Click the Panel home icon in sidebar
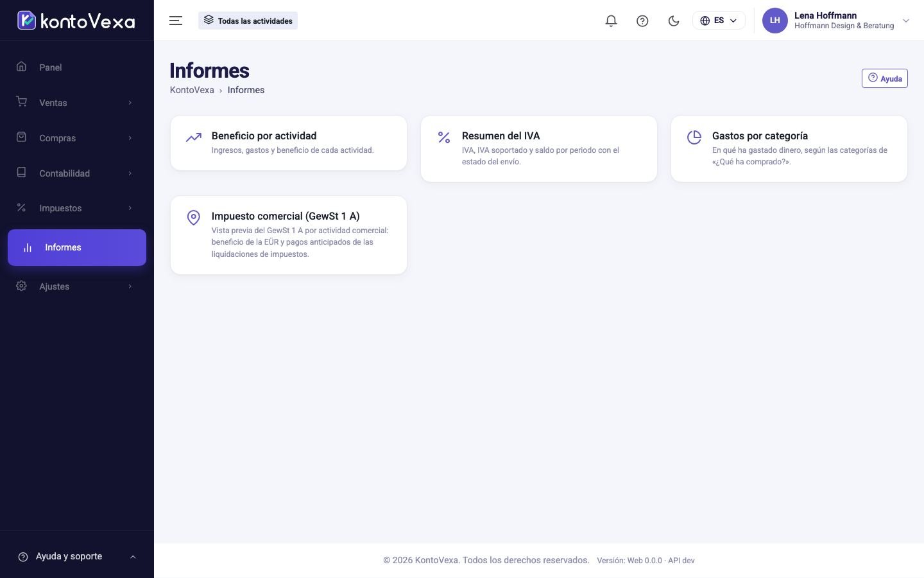This screenshot has width=924, height=578. [21, 67]
